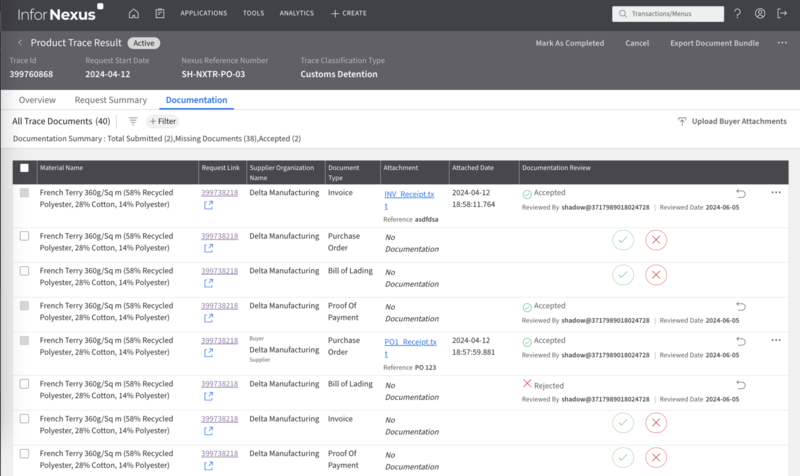
Task: Open the Home icon in top navigation
Action: click(134, 14)
